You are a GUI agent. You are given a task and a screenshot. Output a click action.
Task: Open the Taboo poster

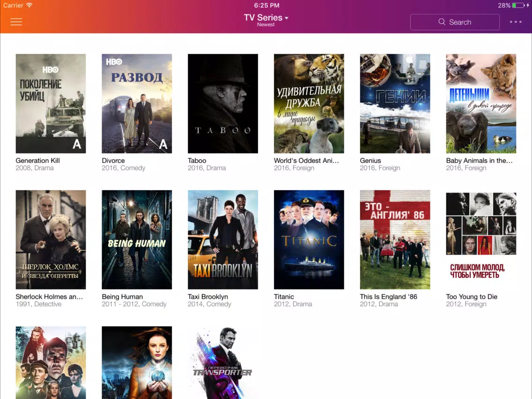pos(223,103)
